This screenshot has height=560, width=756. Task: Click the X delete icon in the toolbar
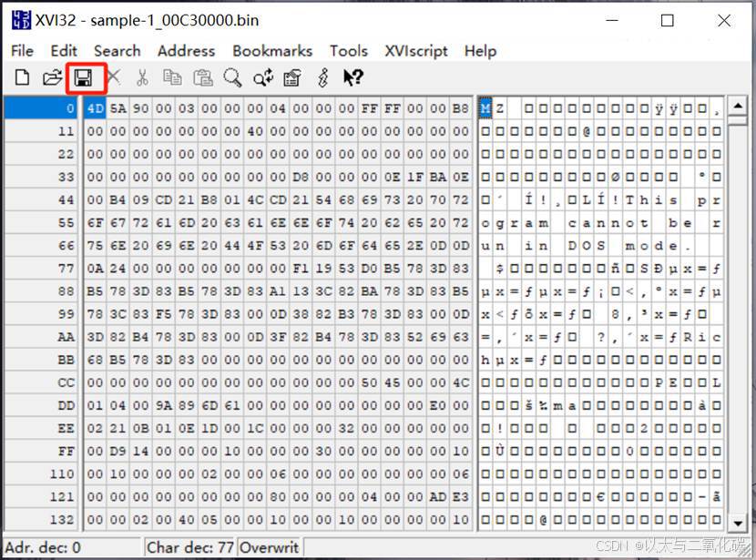coord(114,76)
